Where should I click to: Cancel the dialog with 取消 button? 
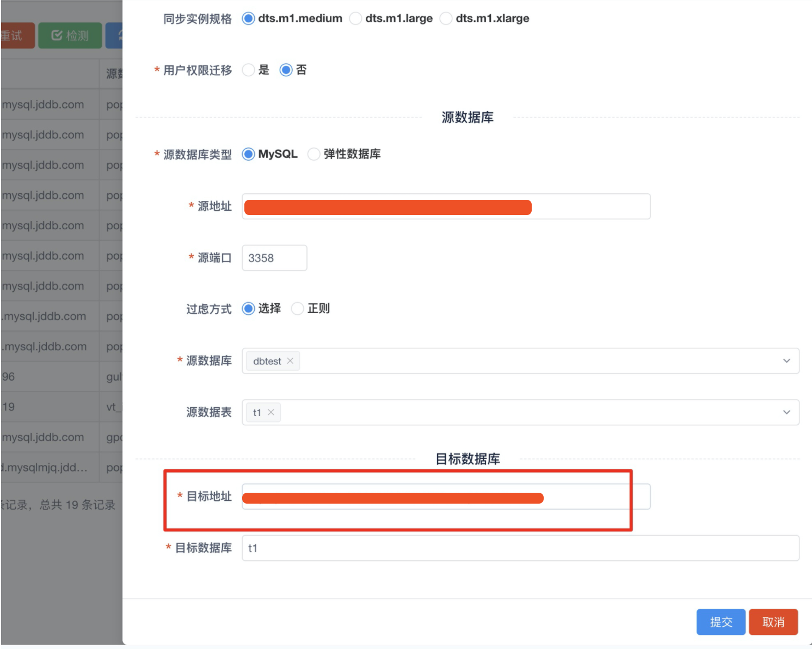(x=773, y=622)
